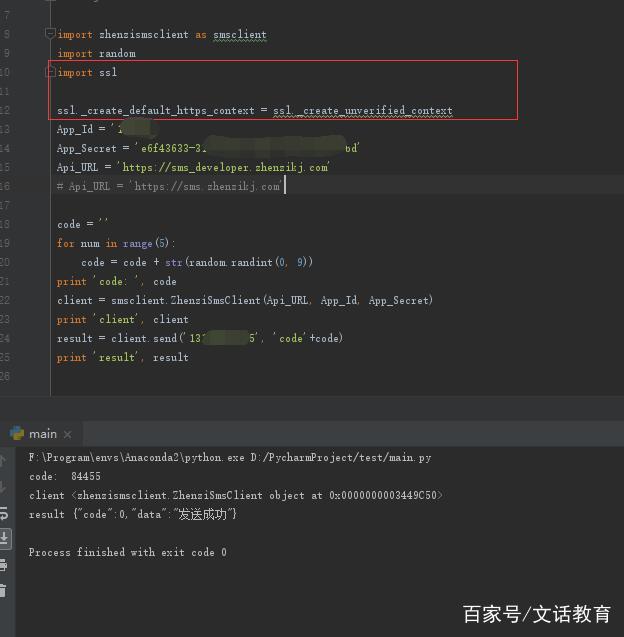Viewport: 624px width, 637px height.
Task: Clear console output with the trash icon
Action: coord(3,590)
